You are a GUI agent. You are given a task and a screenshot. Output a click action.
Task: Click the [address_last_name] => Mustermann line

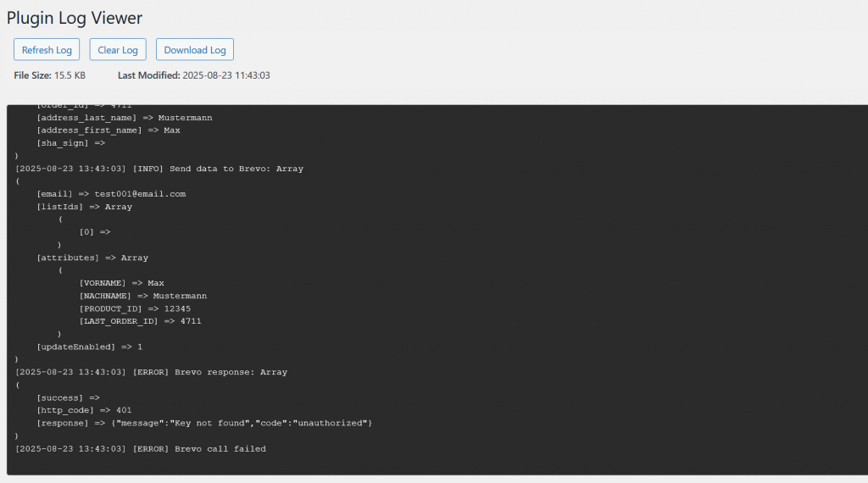(124, 118)
